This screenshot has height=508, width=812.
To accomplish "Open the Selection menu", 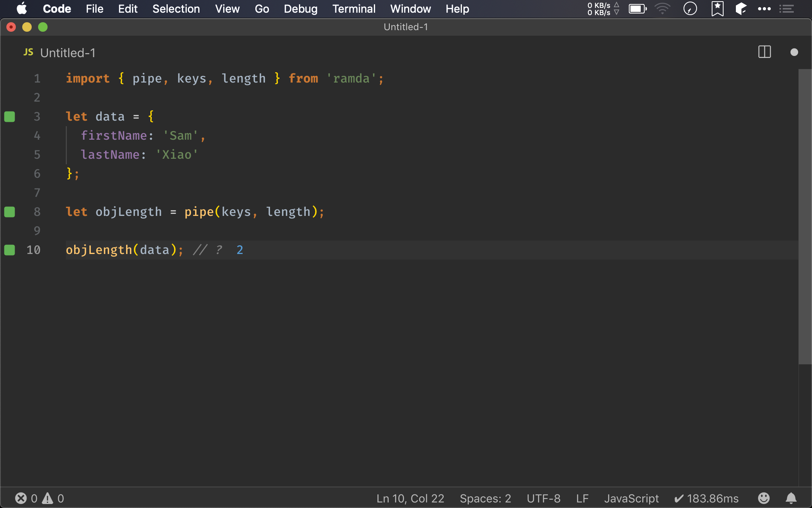I will (x=176, y=9).
